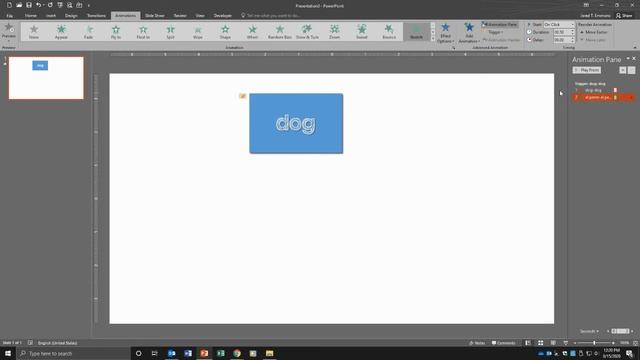640x360 pixels.
Task: Click Play From in Animation Pane
Action: click(x=587, y=70)
